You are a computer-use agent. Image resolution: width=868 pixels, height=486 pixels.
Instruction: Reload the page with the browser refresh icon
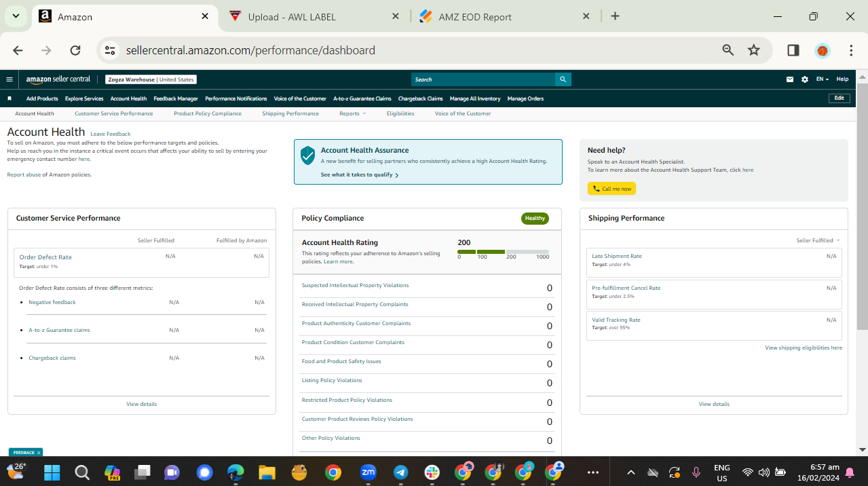point(75,50)
